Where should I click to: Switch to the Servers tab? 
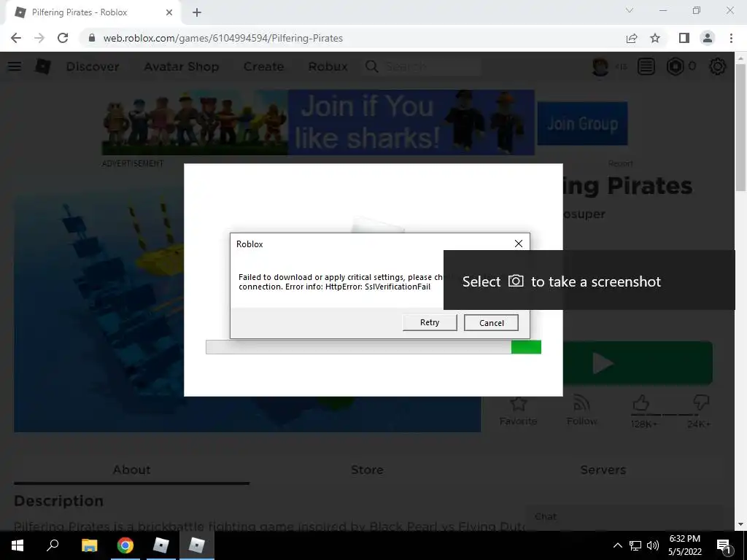click(x=603, y=470)
